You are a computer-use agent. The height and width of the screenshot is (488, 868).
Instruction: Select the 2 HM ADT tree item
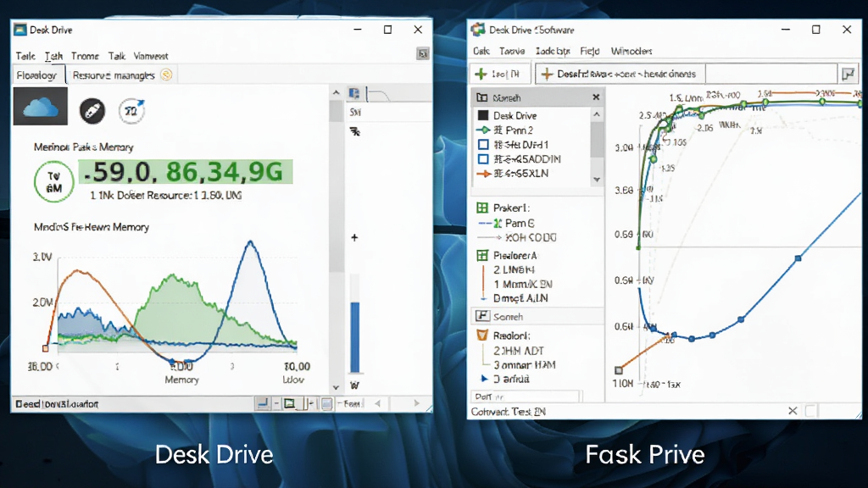[519, 351]
